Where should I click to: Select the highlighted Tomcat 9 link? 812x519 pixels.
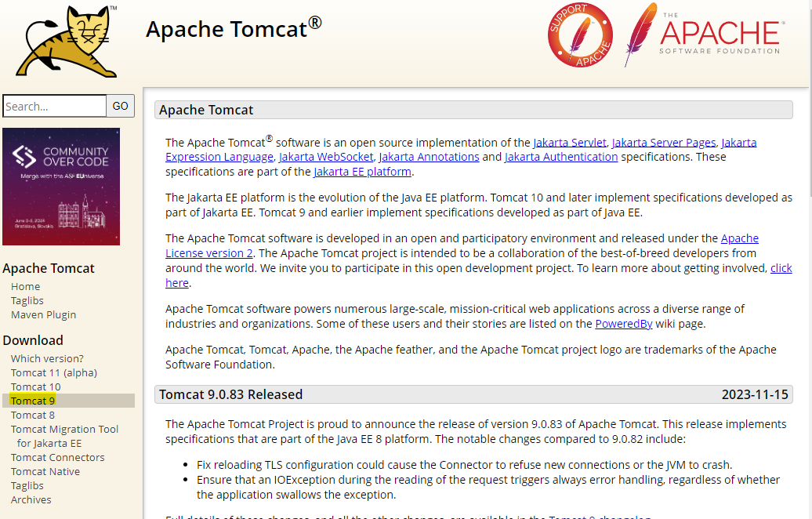click(33, 401)
